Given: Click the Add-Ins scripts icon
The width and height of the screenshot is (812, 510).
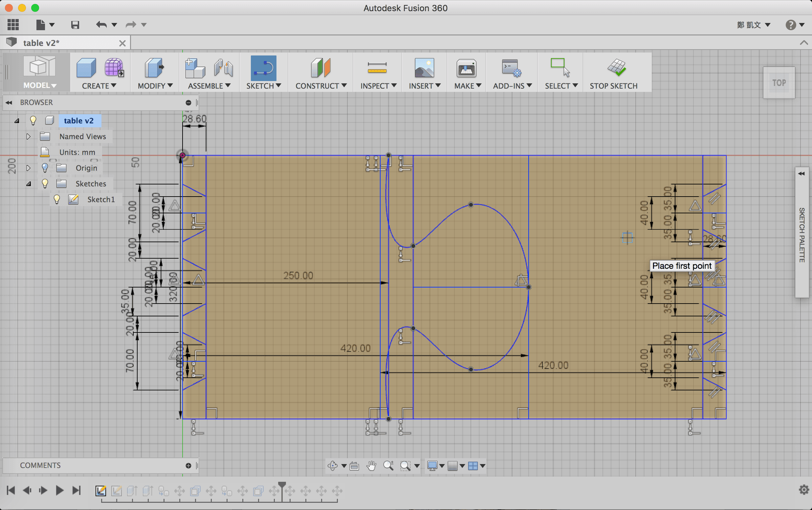Looking at the screenshot, I should [511, 68].
